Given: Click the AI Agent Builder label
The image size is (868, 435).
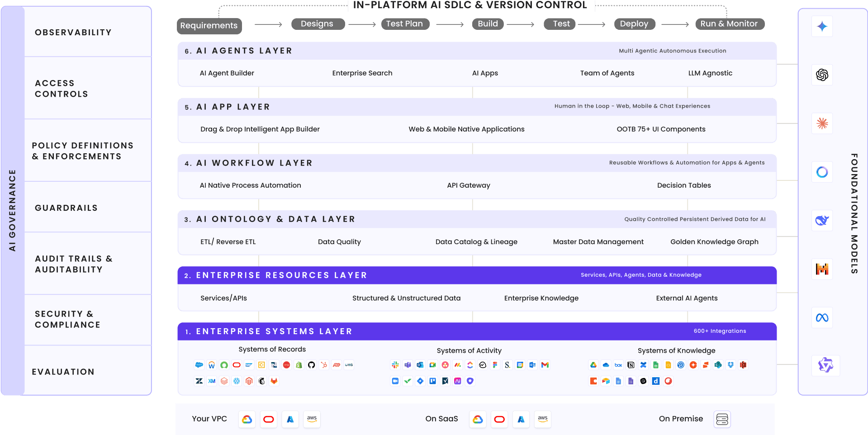Looking at the screenshot, I should [227, 73].
